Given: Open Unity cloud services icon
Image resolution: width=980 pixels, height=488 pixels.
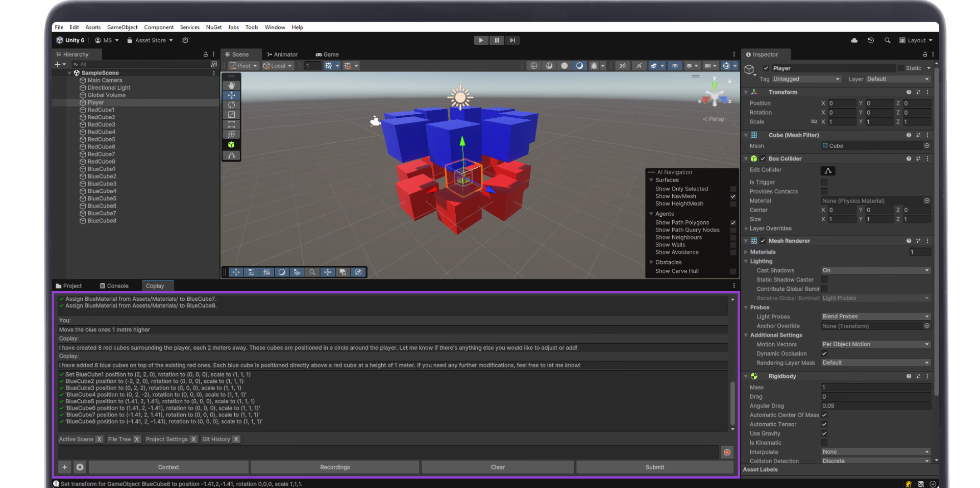Looking at the screenshot, I should (x=854, y=40).
